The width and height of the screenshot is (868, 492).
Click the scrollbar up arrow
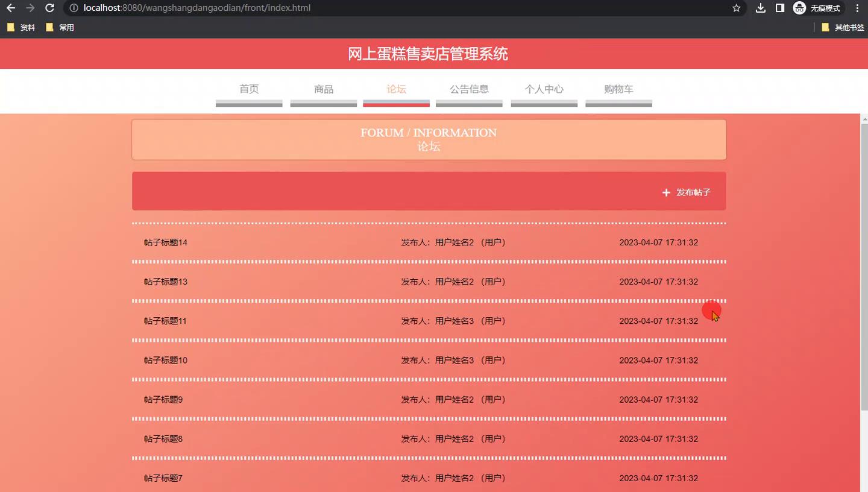864,118
